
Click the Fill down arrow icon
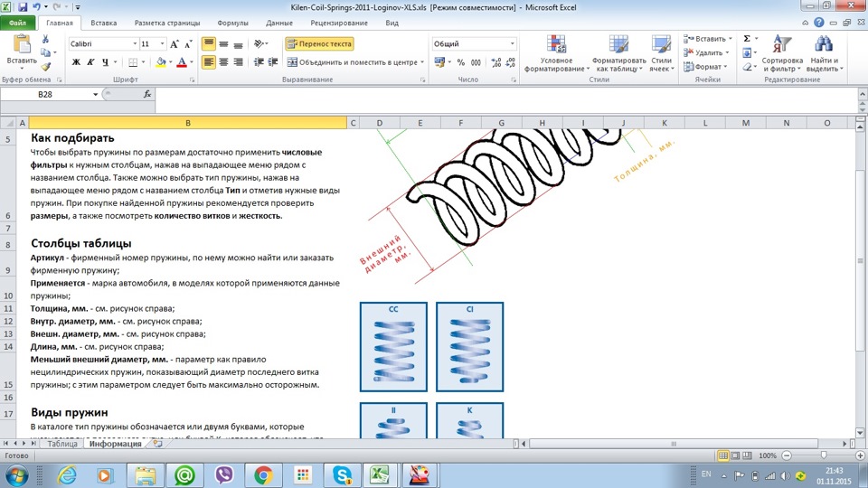[747, 52]
